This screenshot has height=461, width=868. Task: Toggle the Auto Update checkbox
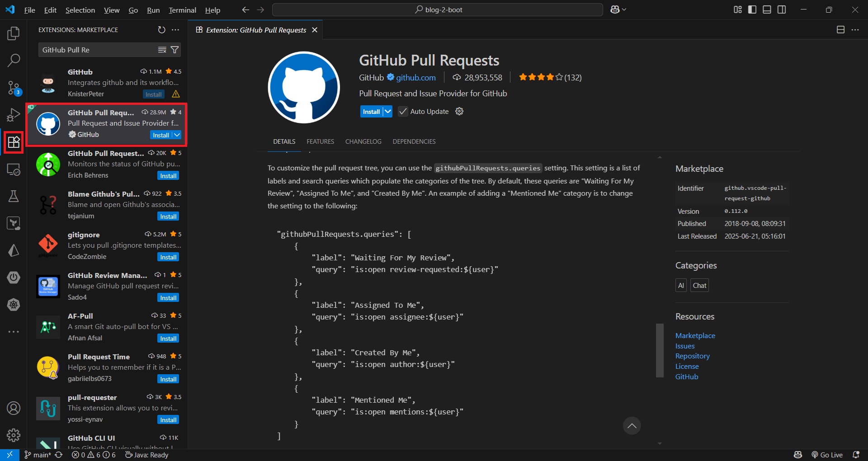[x=403, y=111]
